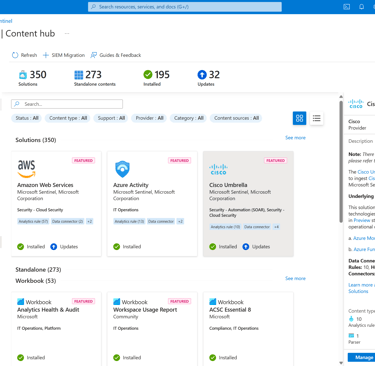This screenshot has width=375, height=366.
Task: Open SIEM Migration from the toolbar
Action: [x=64, y=55]
